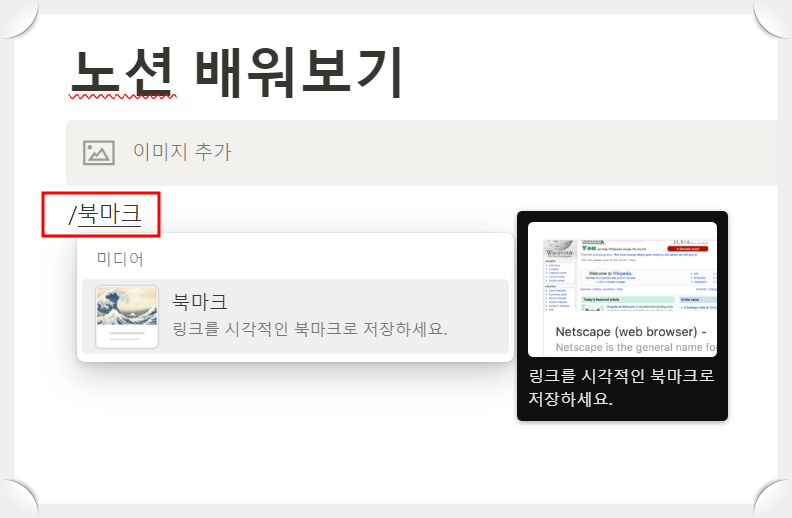This screenshot has width=792, height=518.
Task: Select the 북마크 menu entry
Action: tap(295, 317)
